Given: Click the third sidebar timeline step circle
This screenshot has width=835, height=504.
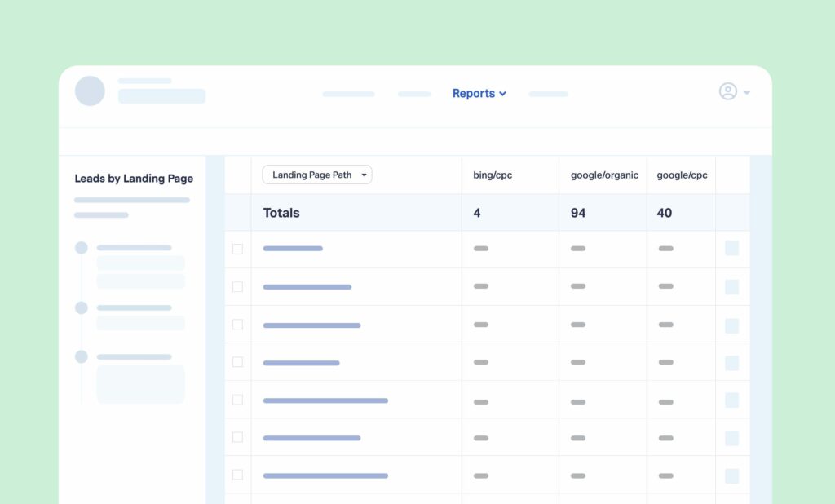Looking at the screenshot, I should click(x=82, y=356).
